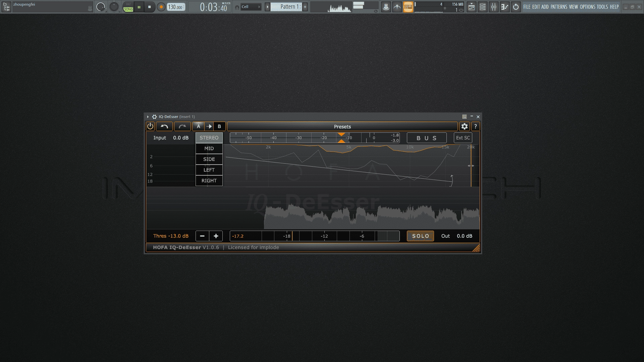Open IQ-DeEsser settings gear
Screen dimensions: 644x362
pos(465,126)
